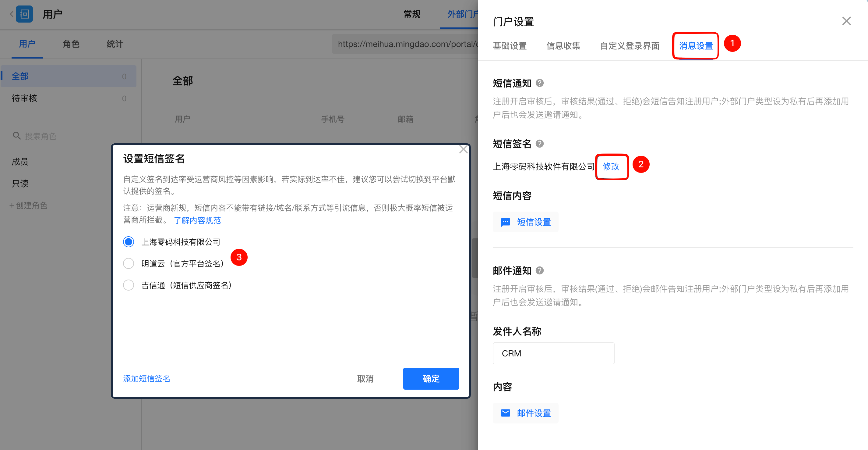Close the 设置短信签名 dialog
The width and height of the screenshot is (868, 450).
coord(463,149)
